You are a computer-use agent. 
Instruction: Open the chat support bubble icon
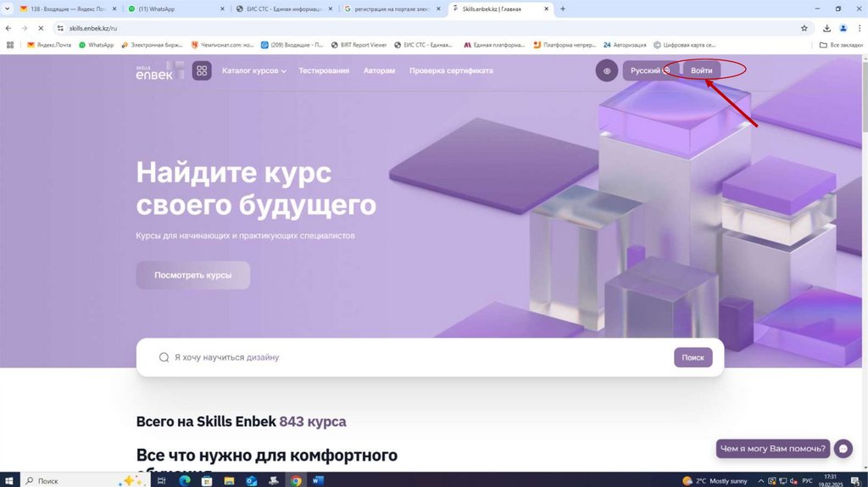(x=843, y=449)
